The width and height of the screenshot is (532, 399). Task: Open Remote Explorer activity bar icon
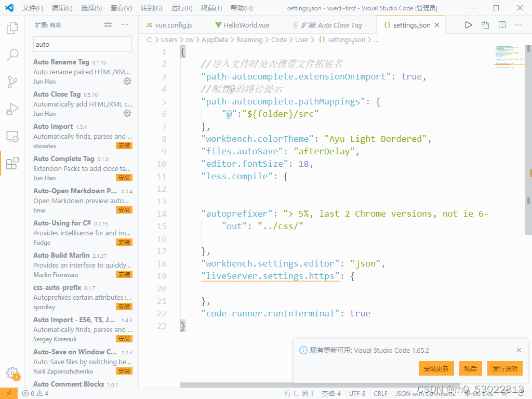12,136
